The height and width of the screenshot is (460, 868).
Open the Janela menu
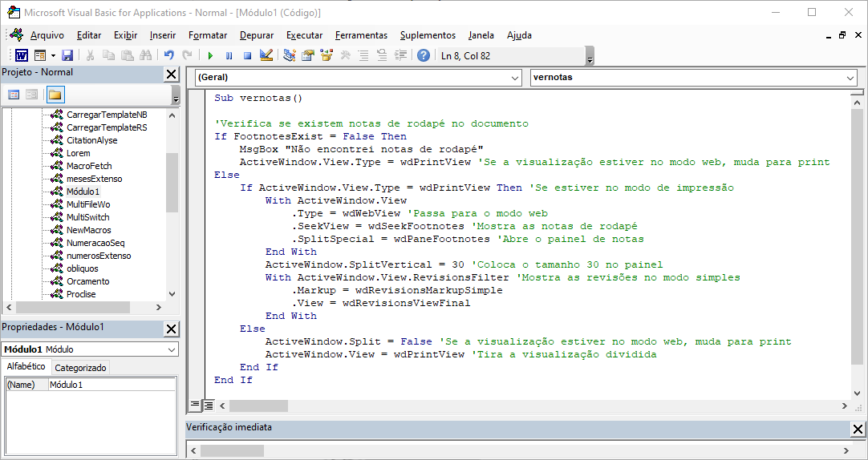click(481, 35)
